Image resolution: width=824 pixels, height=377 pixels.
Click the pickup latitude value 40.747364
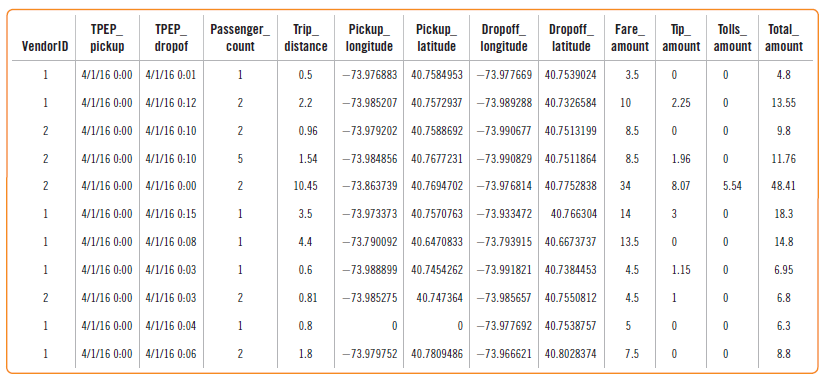[439, 298]
